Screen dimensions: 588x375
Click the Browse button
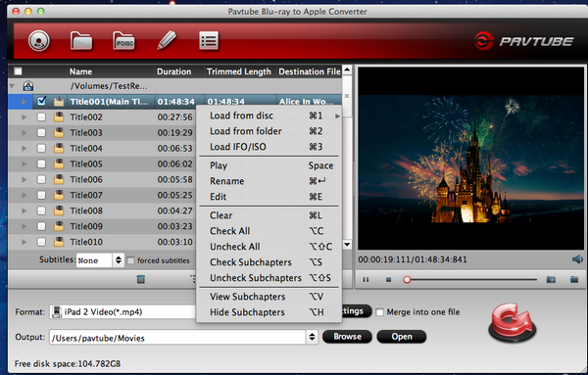coord(347,337)
